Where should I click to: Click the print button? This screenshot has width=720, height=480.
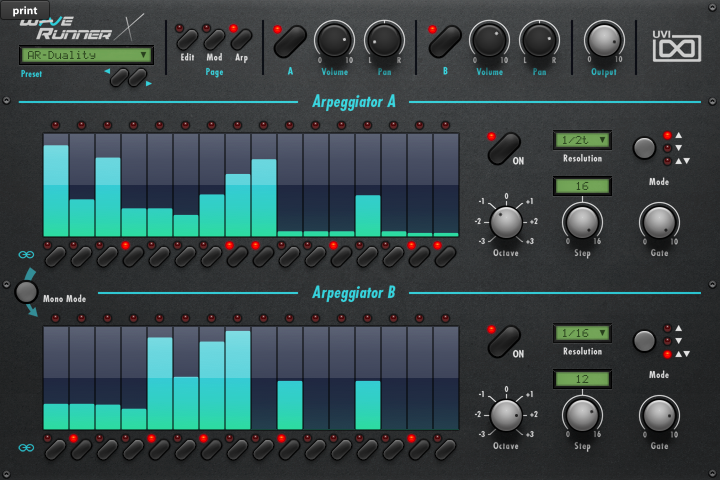click(25, 10)
